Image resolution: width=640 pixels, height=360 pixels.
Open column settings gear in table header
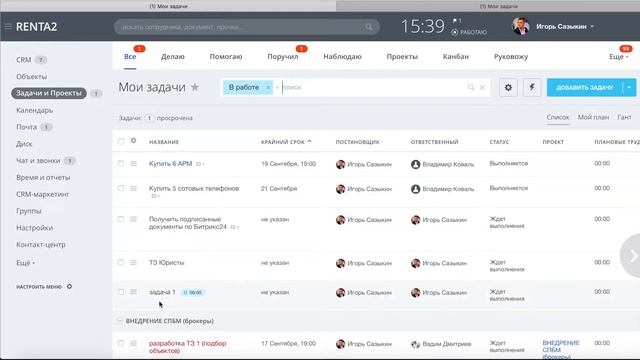coord(133,141)
